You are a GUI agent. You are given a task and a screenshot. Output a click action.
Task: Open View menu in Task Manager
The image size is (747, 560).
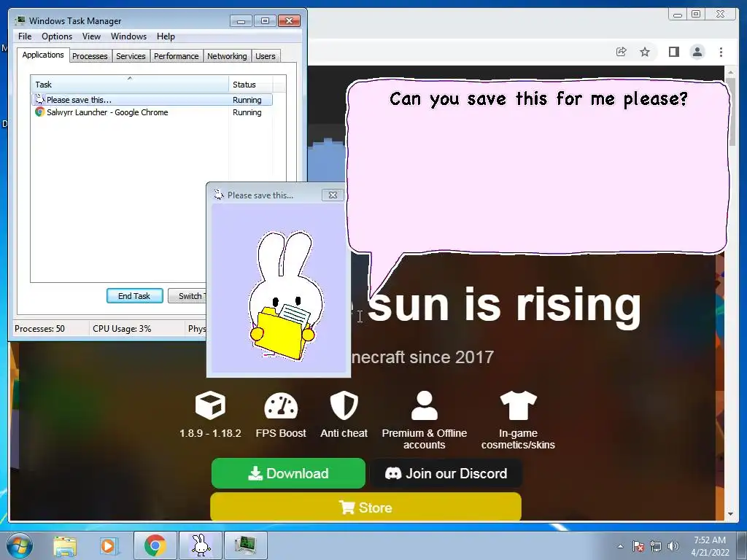pos(91,36)
